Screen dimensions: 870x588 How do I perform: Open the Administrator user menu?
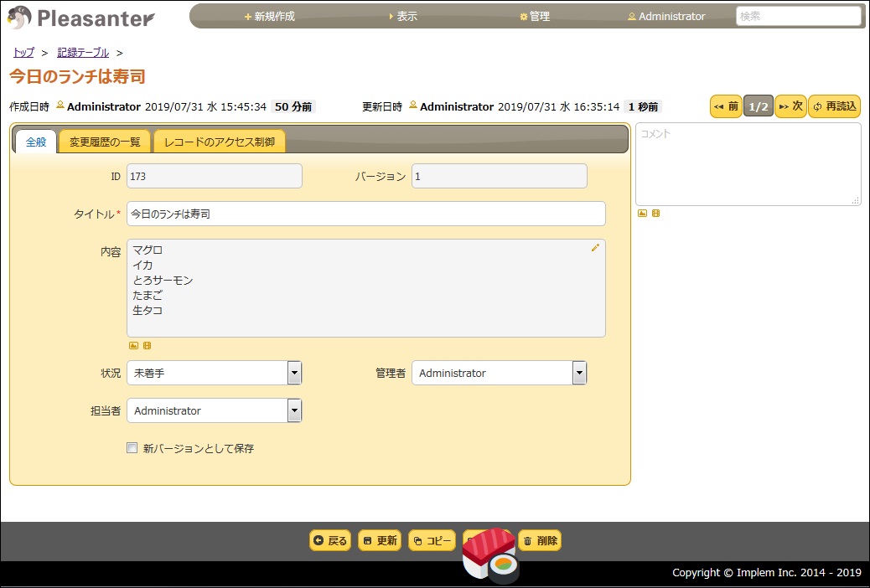point(666,17)
